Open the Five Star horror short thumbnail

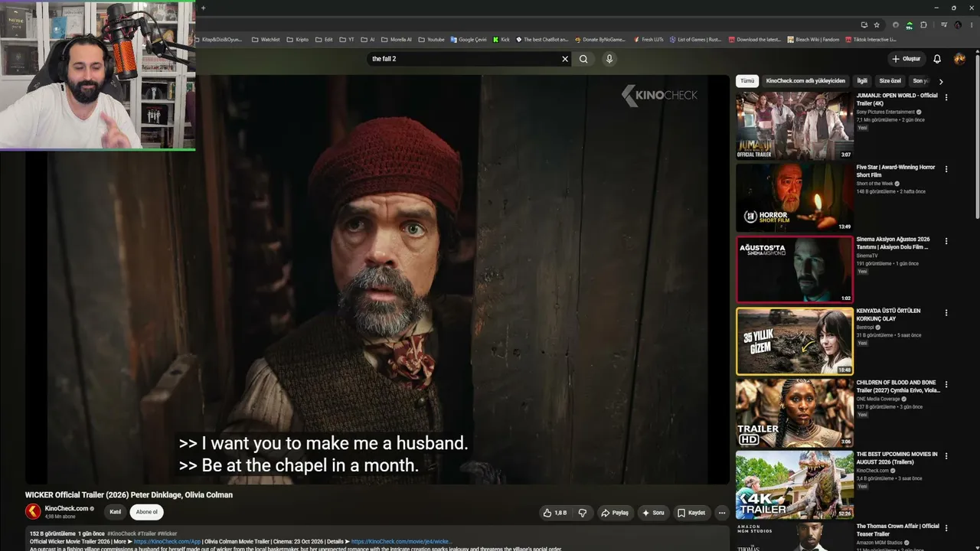pos(795,197)
